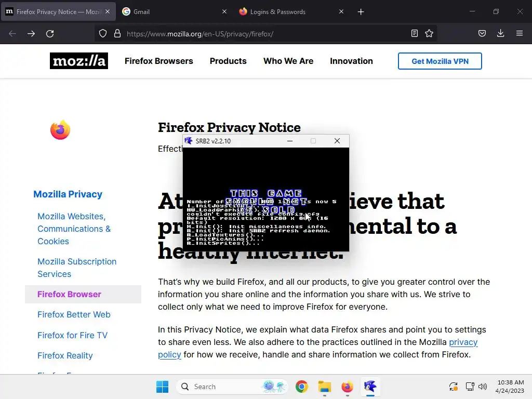Open the tracking protection shield icon
532x399 pixels.
tap(103, 34)
